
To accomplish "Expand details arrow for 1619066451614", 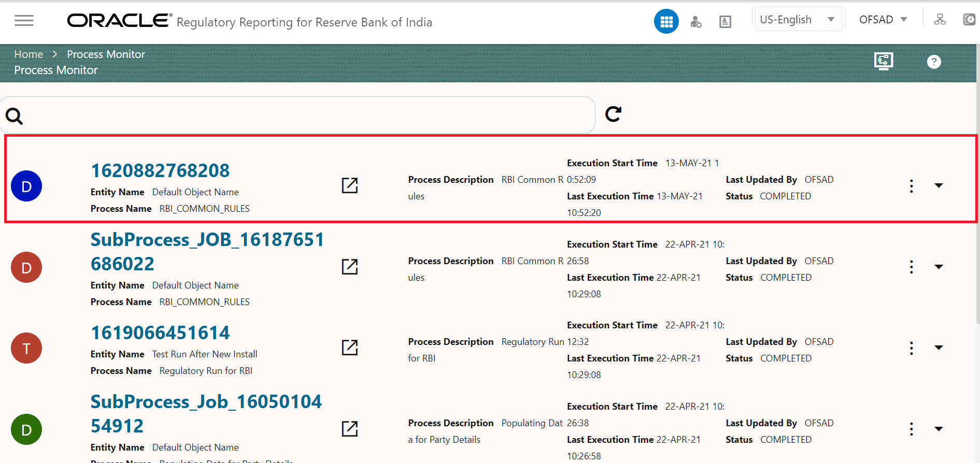I will (939, 348).
